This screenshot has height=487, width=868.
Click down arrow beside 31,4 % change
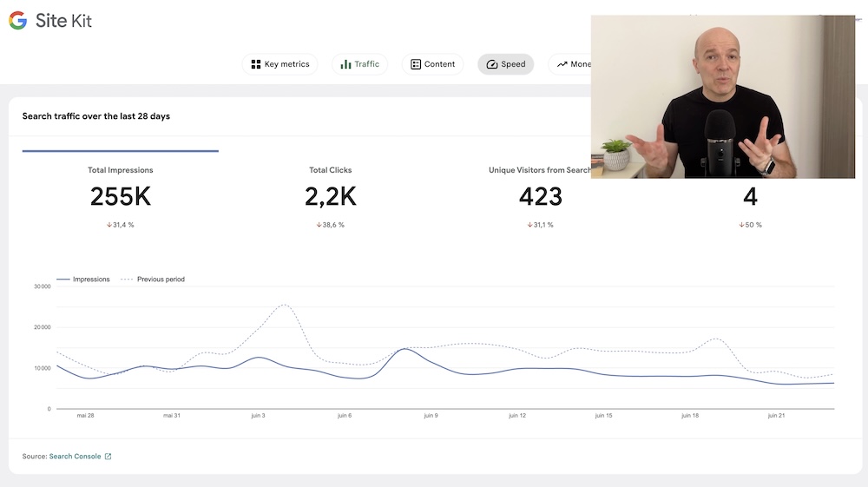click(108, 225)
